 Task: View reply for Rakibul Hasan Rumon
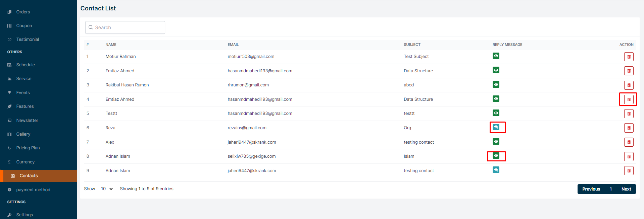click(496, 84)
